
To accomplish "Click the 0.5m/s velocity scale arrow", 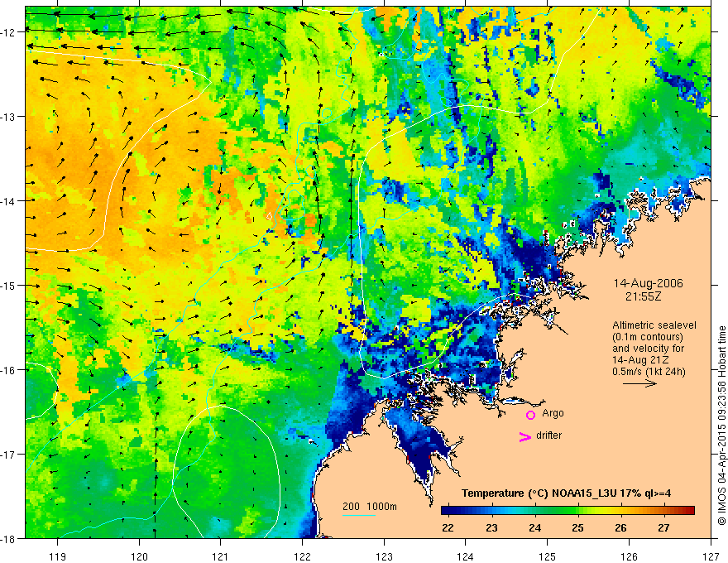I will [639, 384].
